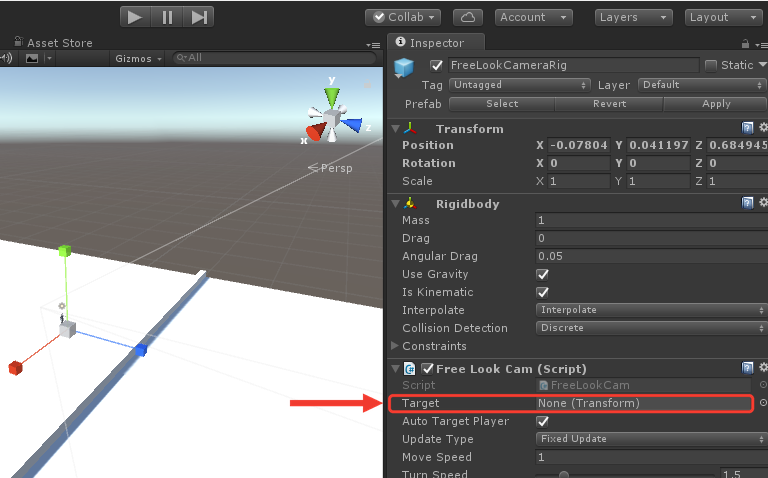Pause the game with the Pause button

167,18
